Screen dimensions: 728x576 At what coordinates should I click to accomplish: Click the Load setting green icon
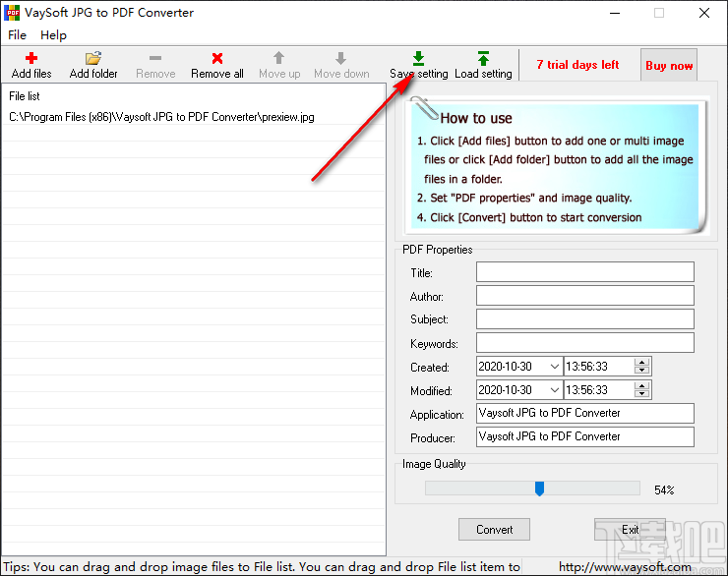point(483,58)
